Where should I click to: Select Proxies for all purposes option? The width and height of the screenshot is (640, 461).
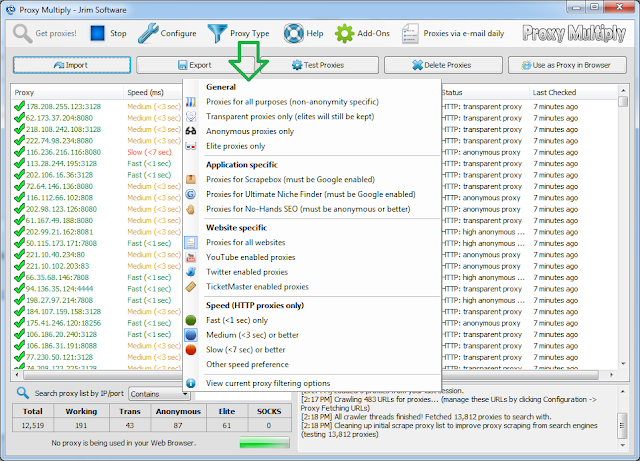point(292,102)
